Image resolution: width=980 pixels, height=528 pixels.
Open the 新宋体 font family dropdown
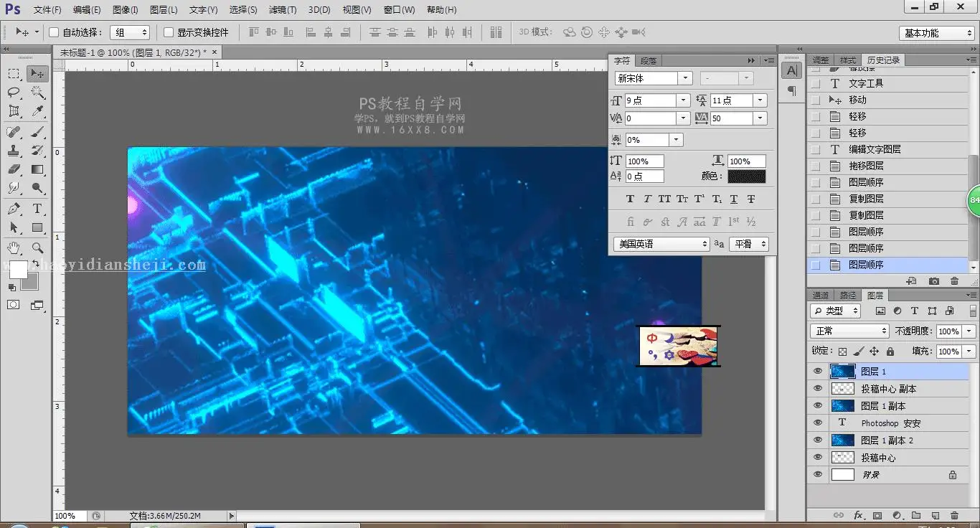pyautogui.click(x=685, y=78)
